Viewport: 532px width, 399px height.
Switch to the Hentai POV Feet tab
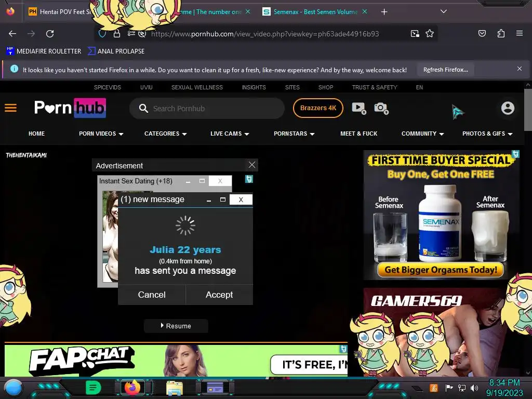[x=61, y=12]
